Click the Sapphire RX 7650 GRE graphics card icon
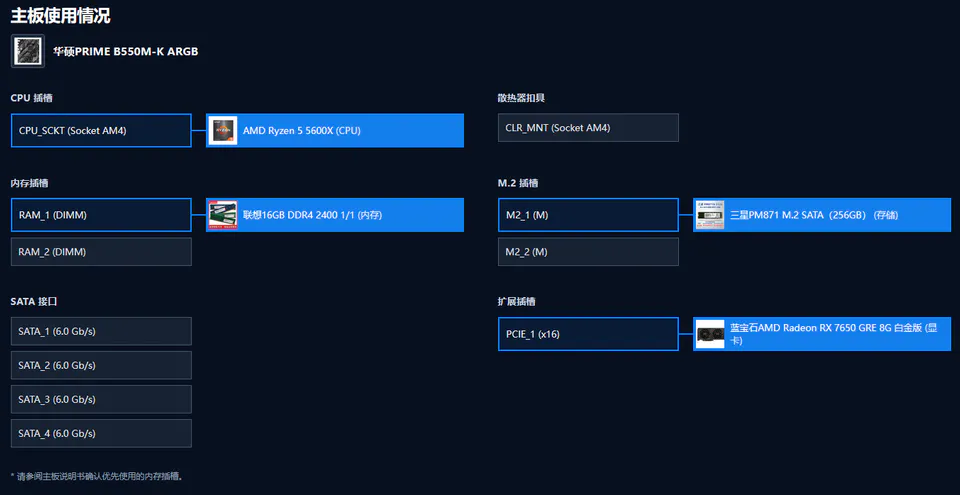The image size is (960, 495). pyautogui.click(x=710, y=334)
